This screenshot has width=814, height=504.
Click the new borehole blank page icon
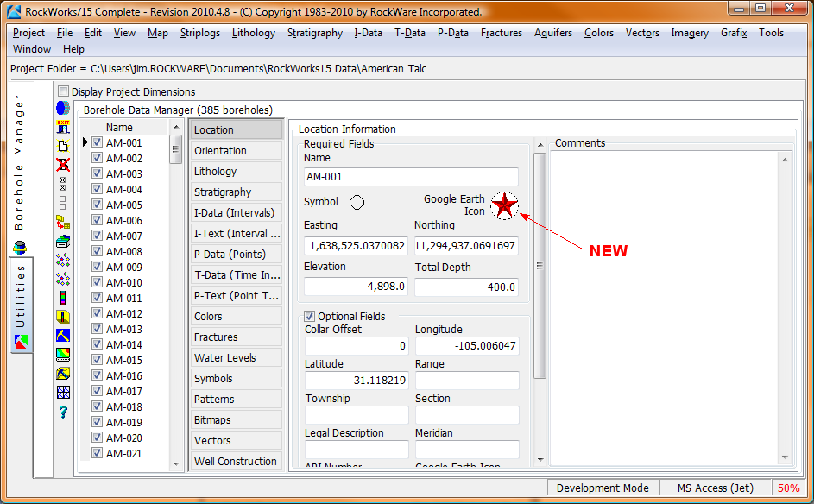(63, 146)
